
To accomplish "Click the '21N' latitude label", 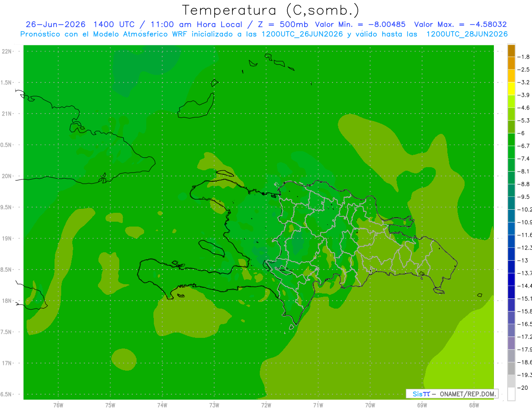I will click(7, 114).
